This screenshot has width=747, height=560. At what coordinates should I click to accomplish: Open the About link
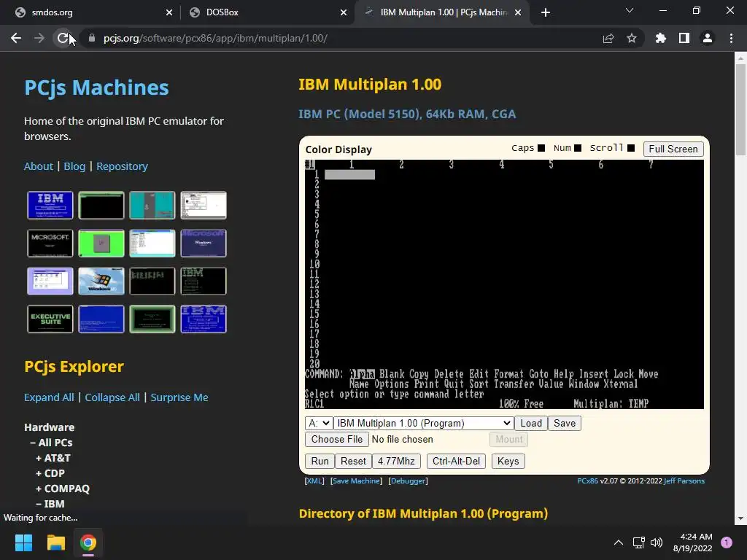[39, 166]
